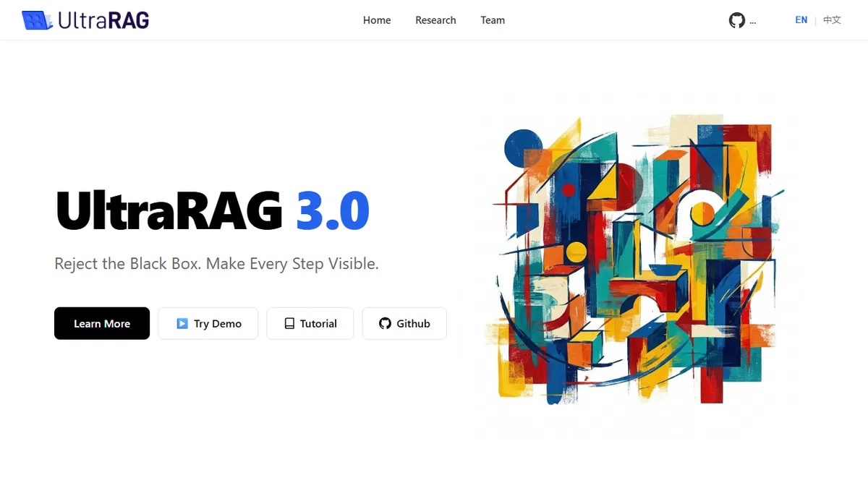Switch language to 中文

pos(832,20)
